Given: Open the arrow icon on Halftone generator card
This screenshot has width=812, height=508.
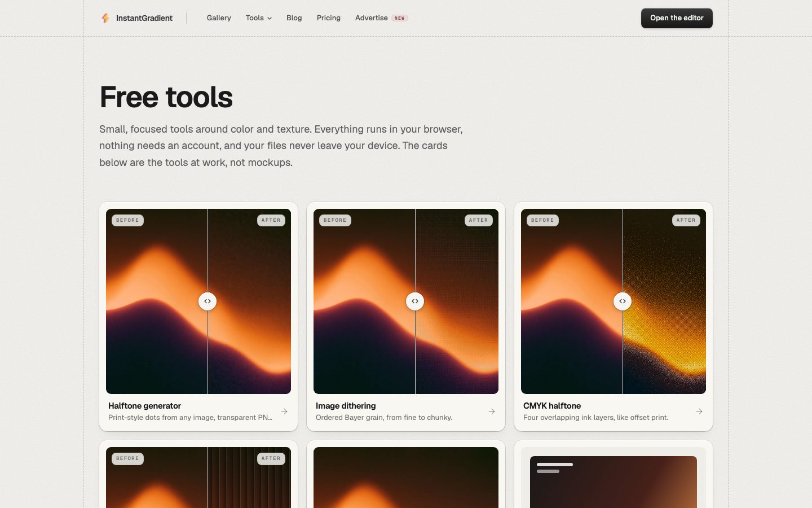Looking at the screenshot, I should point(284,411).
